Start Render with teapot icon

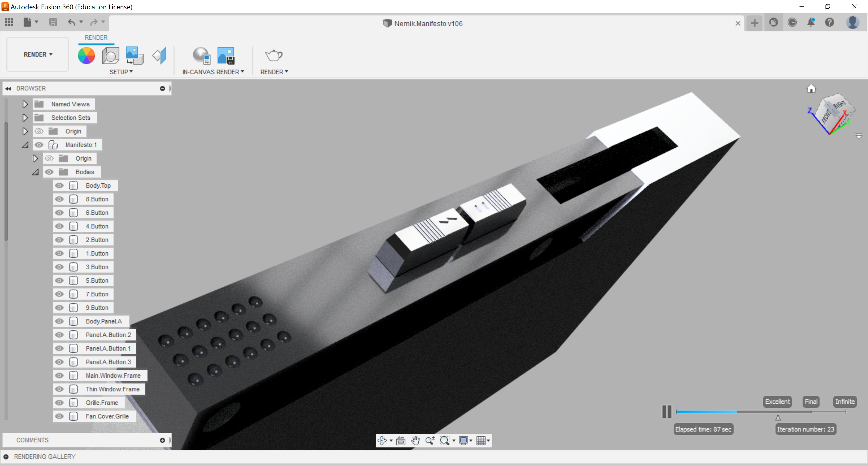274,56
